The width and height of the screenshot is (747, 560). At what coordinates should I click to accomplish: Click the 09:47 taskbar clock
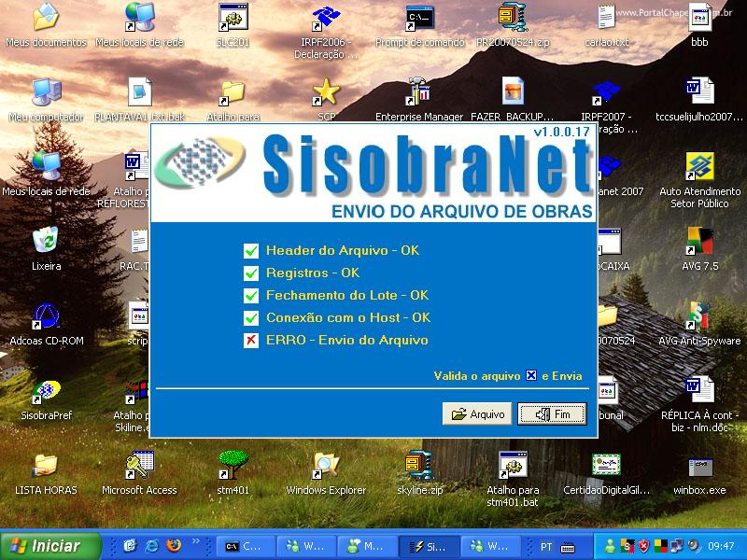(x=721, y=546)
